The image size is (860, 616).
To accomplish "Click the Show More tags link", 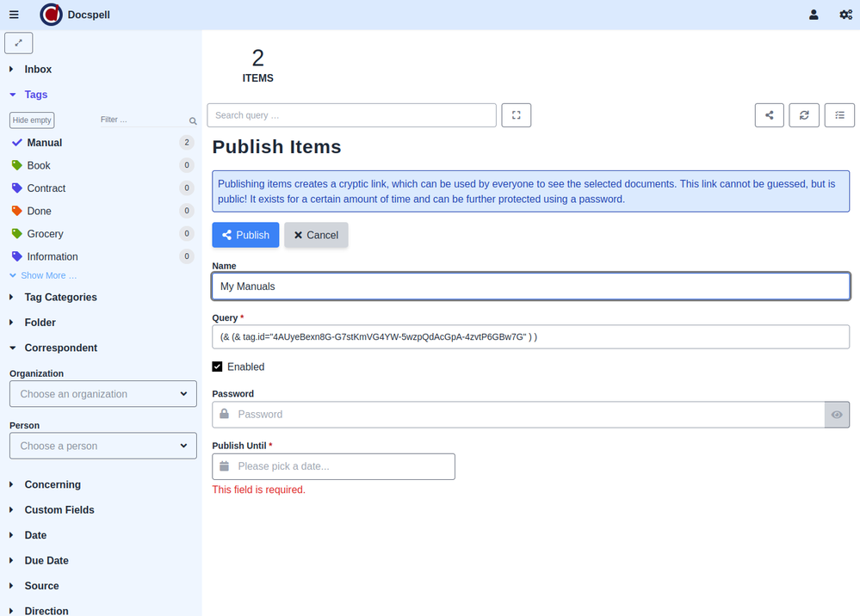I will click(x=48, y=276).
